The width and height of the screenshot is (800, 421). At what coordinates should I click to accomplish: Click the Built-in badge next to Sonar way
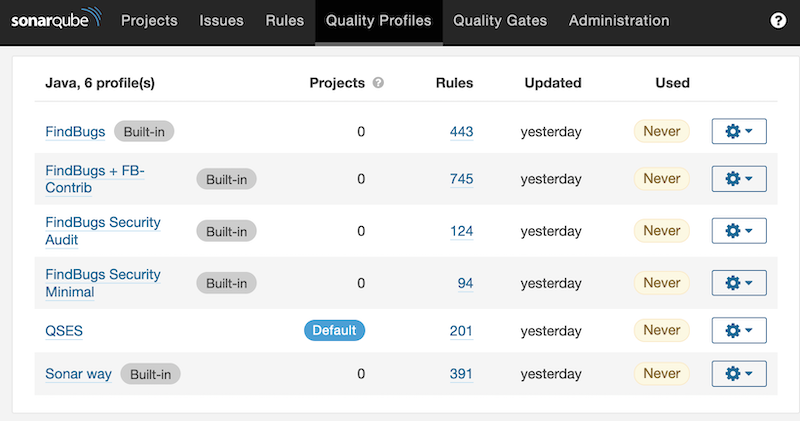click(x=151, y=374)
